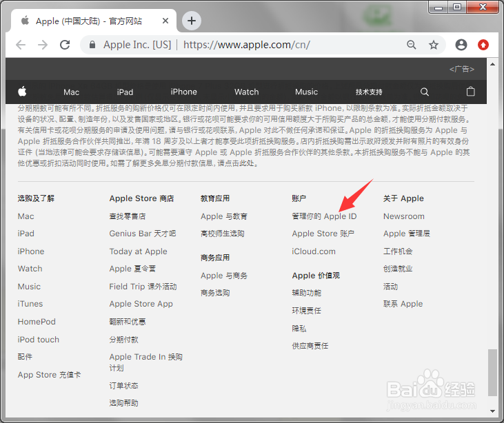Click the browser back arrow
This screenshot has width=504, height=423.
pyautogui.click(x=21, y=45)
